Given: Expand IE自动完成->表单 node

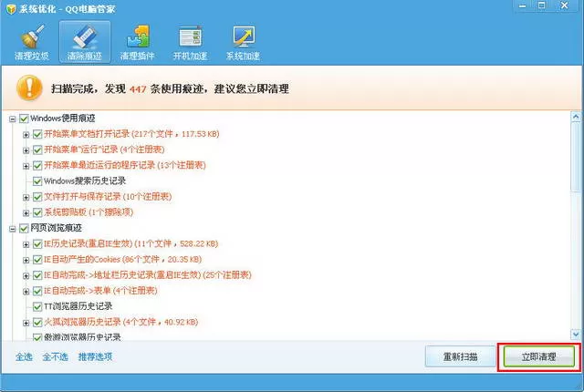Looking at the screenshot, I should click(x=26, y=291).
